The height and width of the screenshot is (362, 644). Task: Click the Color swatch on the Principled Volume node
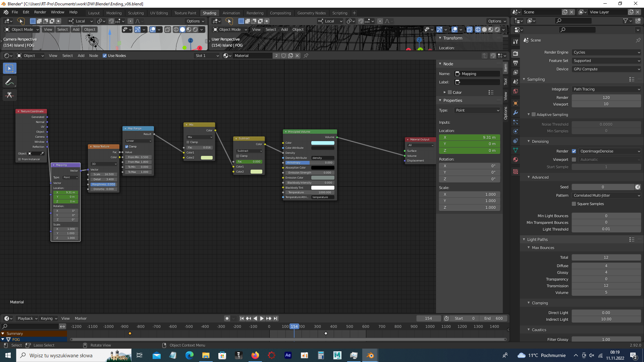pos(323,143)
